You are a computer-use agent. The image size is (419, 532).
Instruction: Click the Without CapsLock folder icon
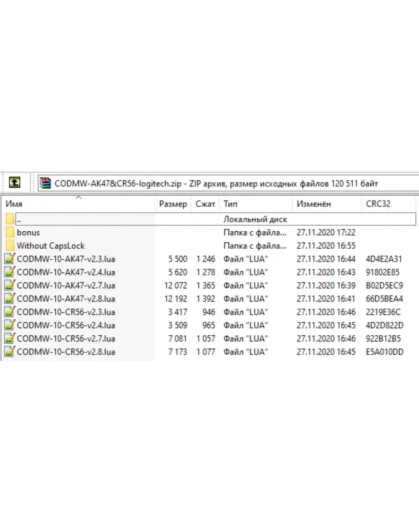(x=10, y=246)
